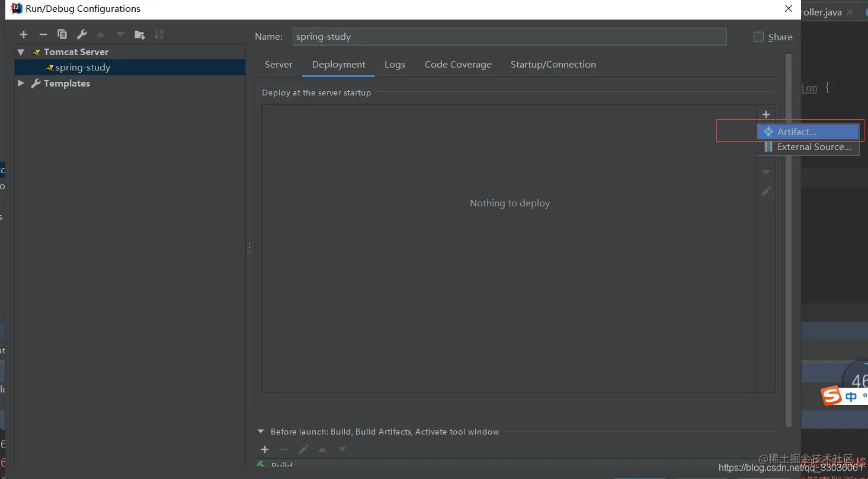Edit deployment item pencil icon
This screenshot has width=868, height=479.
[766, 191]
